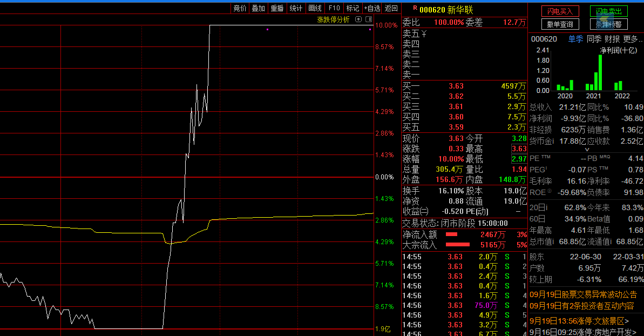Expand the 更多 financial options menu

tap(630, 39)
